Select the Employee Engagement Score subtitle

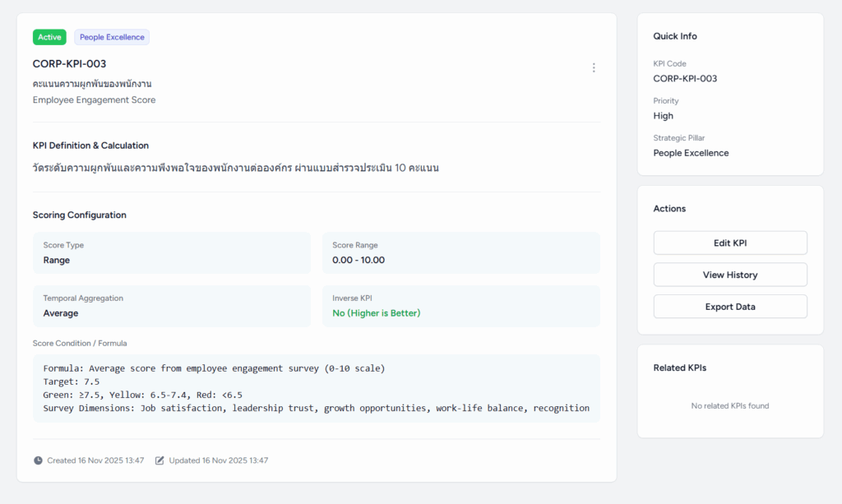[x=94, y=100]
